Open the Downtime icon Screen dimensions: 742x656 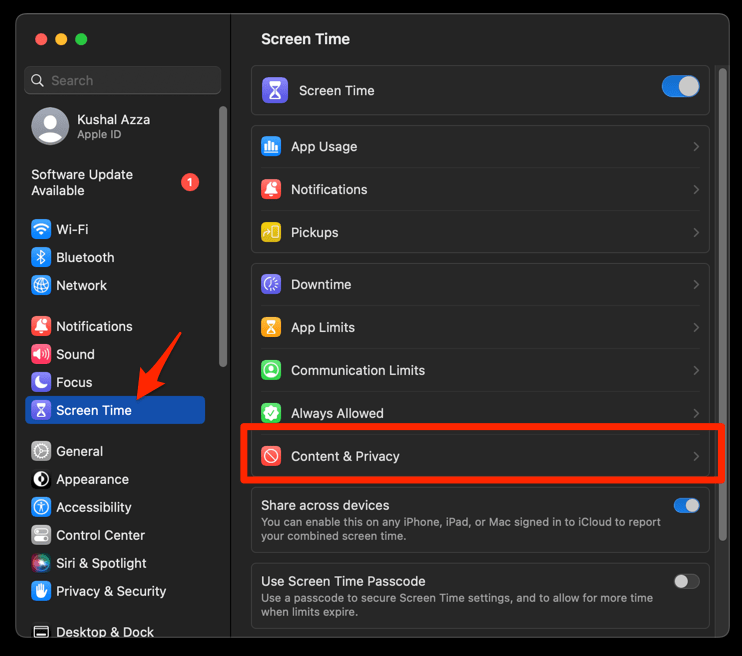point(271,284)
